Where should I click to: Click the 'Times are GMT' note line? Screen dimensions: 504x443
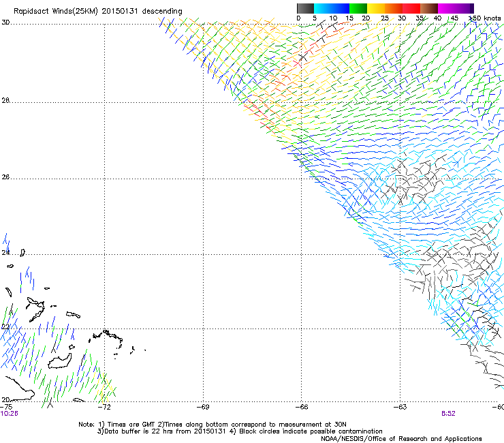(212, 425)
